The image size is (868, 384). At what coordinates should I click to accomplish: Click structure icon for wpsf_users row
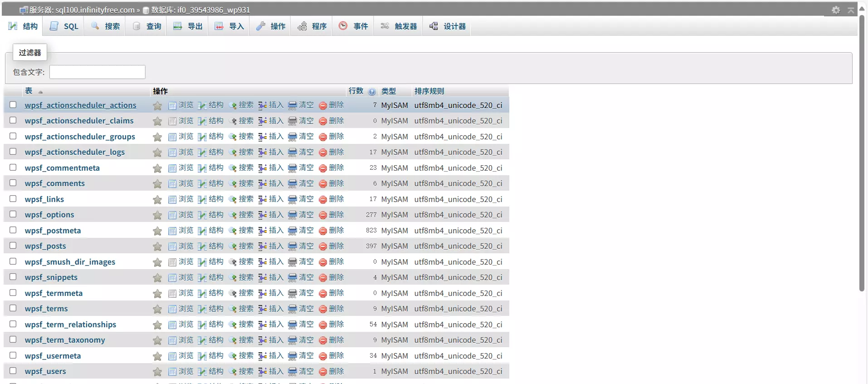coord(202,372)
